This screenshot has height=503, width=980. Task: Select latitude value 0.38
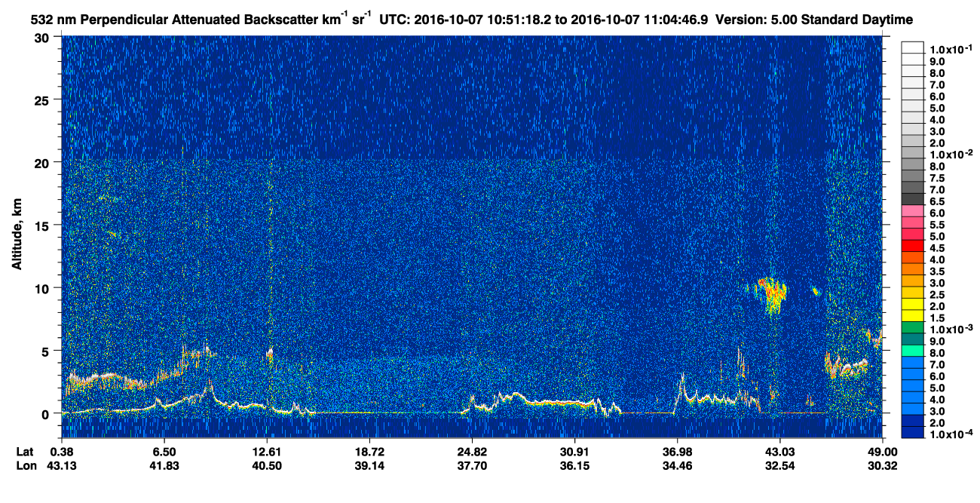(x=62, y=451)
